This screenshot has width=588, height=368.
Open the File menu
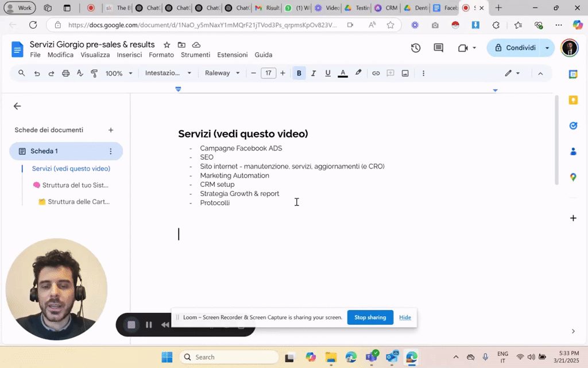[x=35, y=55]
